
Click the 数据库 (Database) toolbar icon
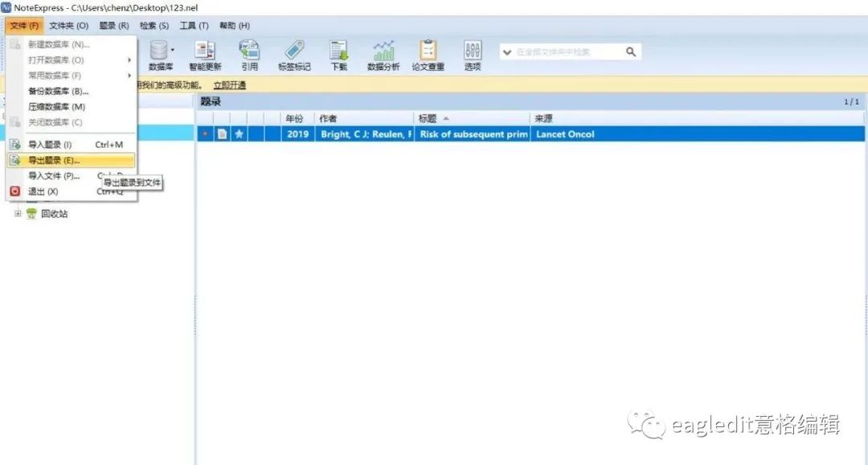click(x=158, y=51)
